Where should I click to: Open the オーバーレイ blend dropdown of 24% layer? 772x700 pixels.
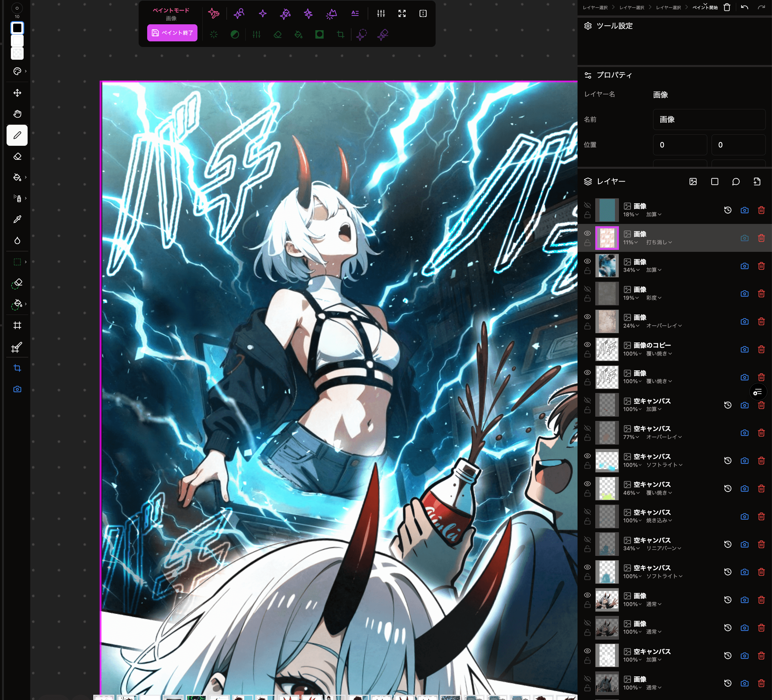(x=664, y=326)
